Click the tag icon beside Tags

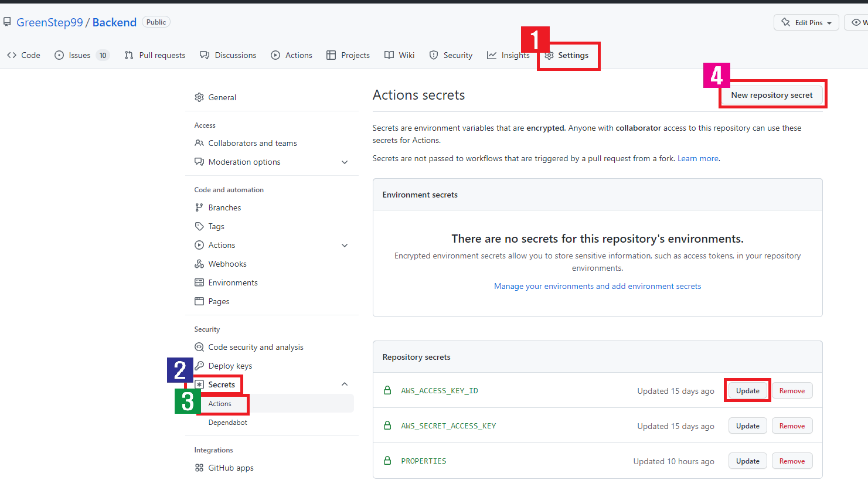click(199, 226)
